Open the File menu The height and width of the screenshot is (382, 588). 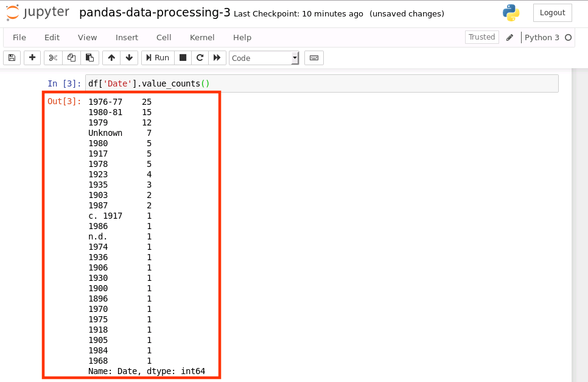[19, 38]
